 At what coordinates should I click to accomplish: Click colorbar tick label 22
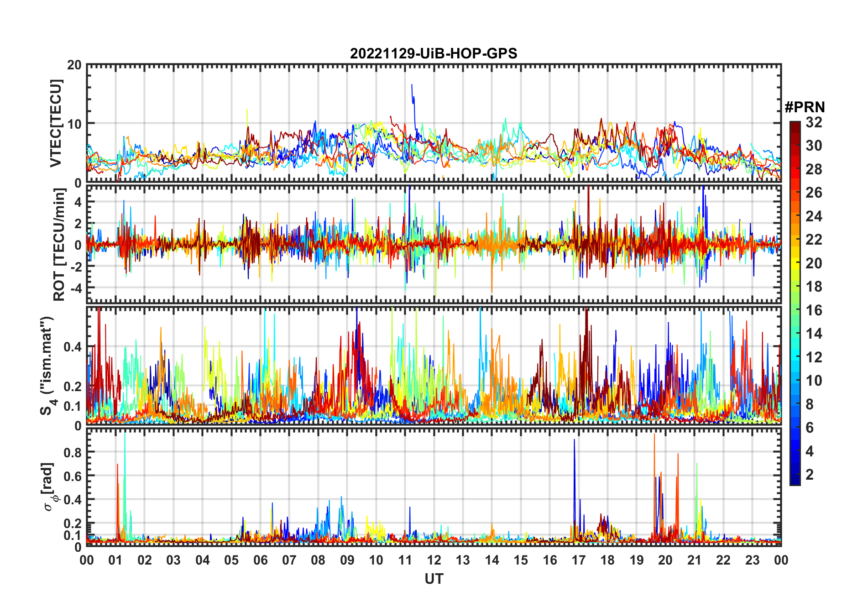tap(814, 240)
